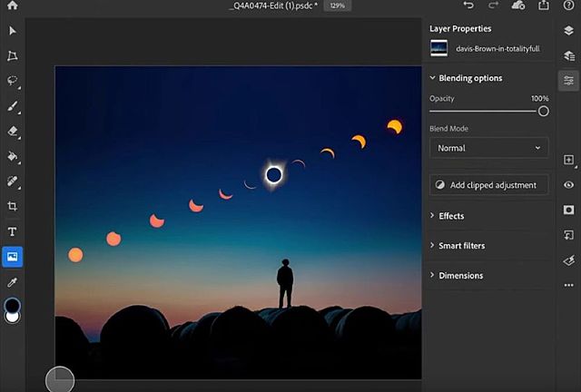Screen dimensions: 581x392
Task: Collapse the Blending options section
Action: click(432, 78)
